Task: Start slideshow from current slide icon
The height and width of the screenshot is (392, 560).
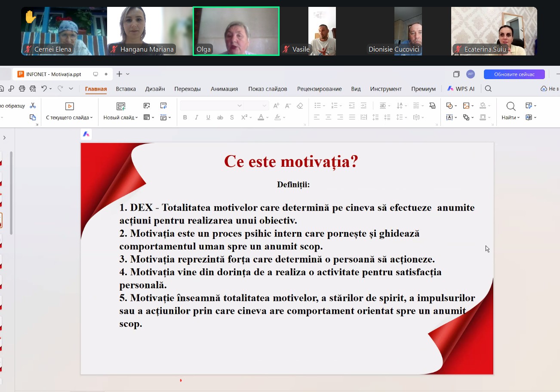Action: (69, 106)
